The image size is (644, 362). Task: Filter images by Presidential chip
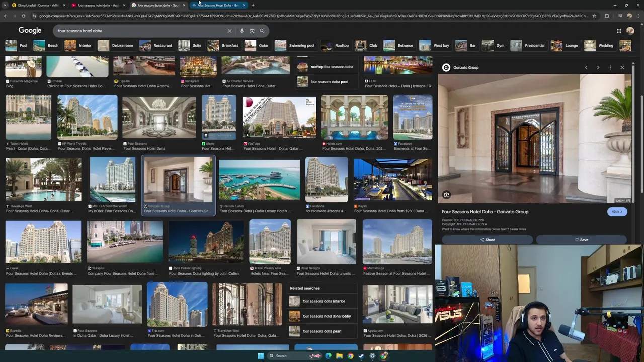pyautogui.click(x=528, y=46)
